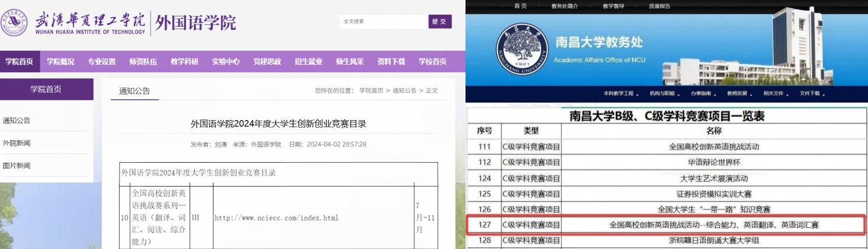Expand the 机构与职能 dropdown menu
Image resolution: width=868 pixels, height=249 pixels.
coord(664,93)
